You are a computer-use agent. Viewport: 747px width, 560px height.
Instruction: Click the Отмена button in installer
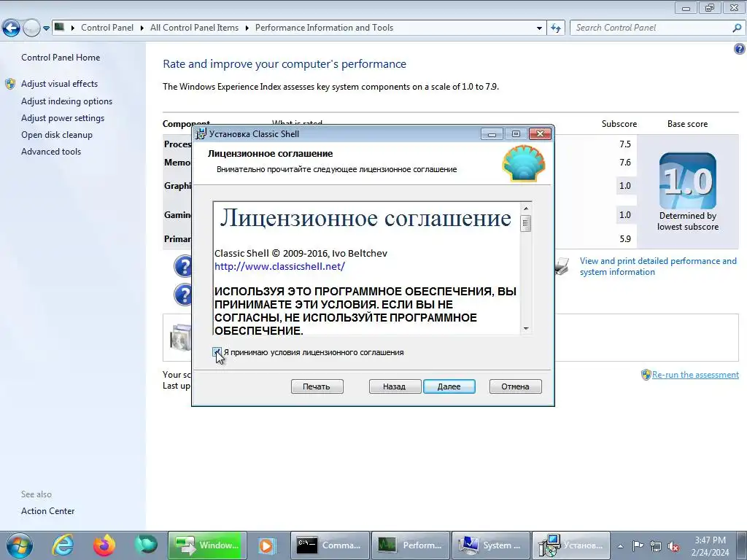pos(516,386)
